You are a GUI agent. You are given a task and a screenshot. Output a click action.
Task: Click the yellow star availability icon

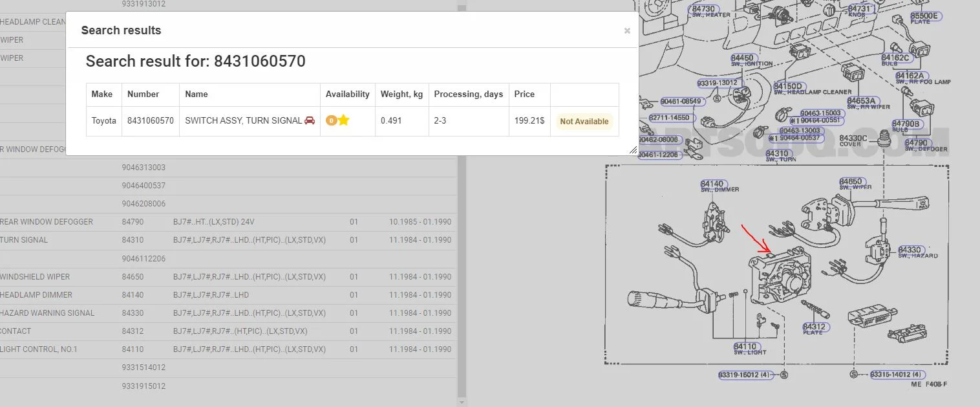343,120
